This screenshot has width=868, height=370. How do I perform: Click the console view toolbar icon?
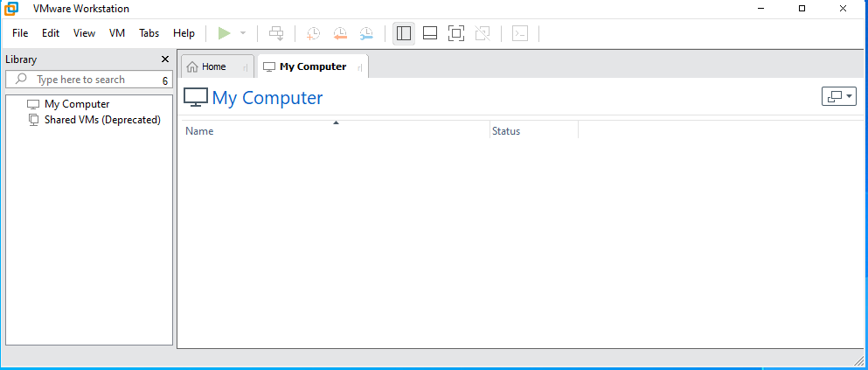[520, 33]
